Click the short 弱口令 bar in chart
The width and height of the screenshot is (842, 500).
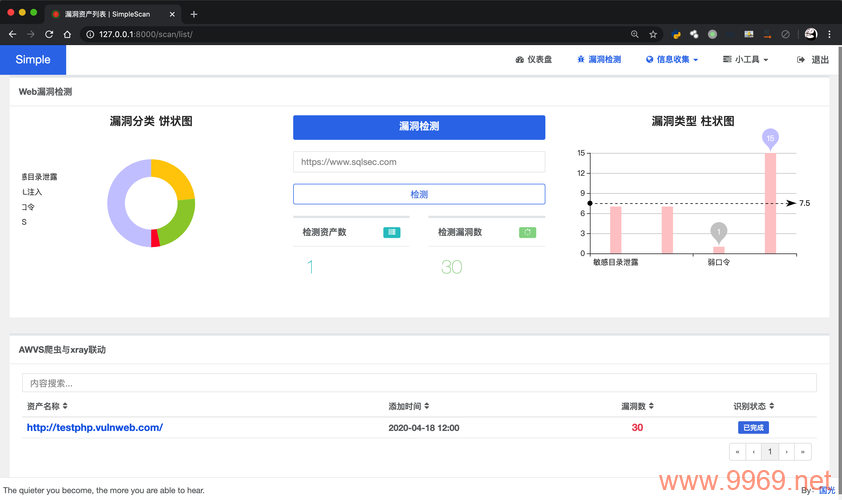[718, 250]
